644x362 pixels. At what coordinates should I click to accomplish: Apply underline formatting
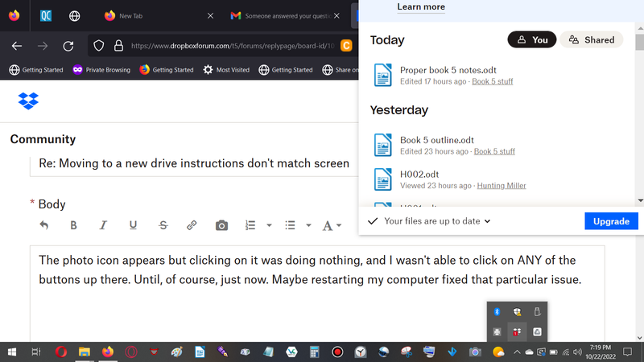click(x=133, y=226)
